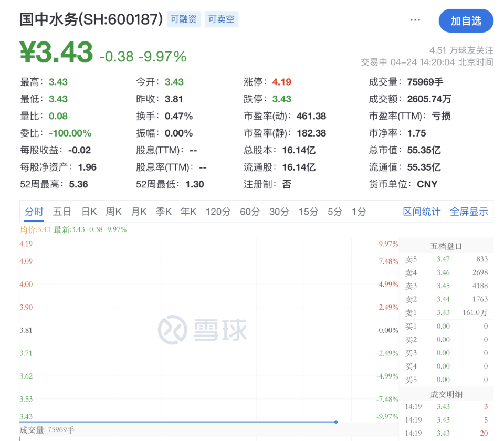The width and height of the screenshot is (504, 441).
Task: Click the 卖4 row at 3.46
Action: pyautogui.click(x=446, y=272)
